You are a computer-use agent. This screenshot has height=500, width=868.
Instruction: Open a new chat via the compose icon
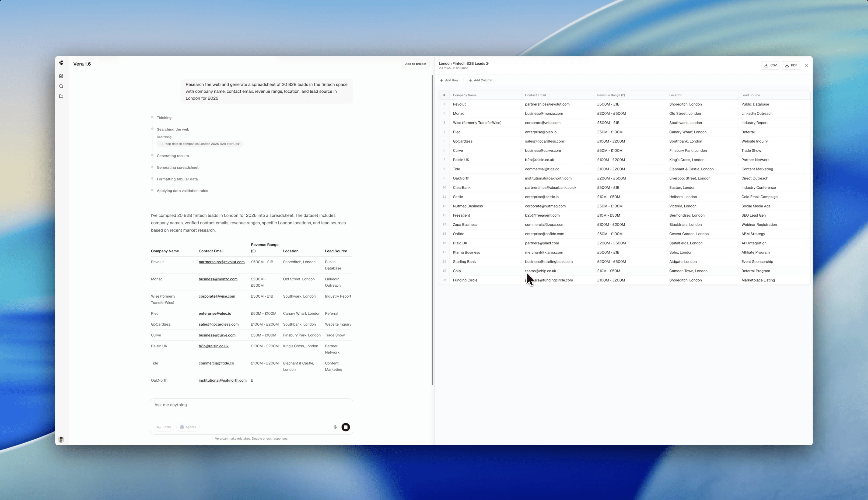(x=61, y=76)
